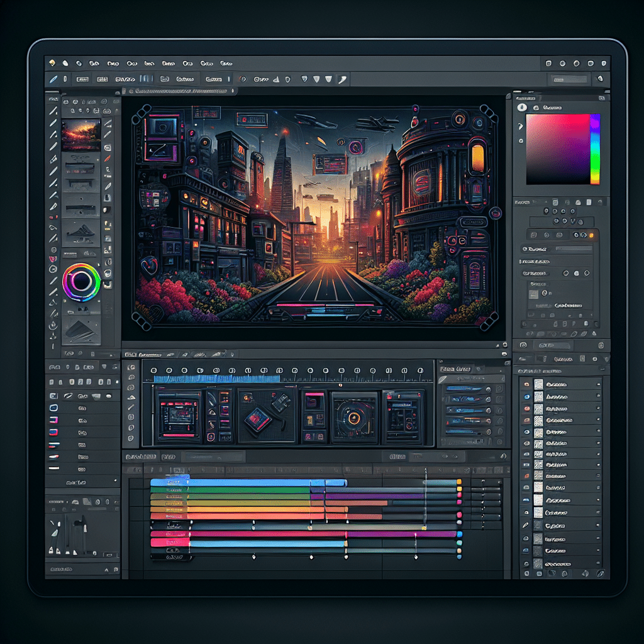Click the orange dot icon in properties panel
The image size is (644, 644).
[x=591, y=235]
